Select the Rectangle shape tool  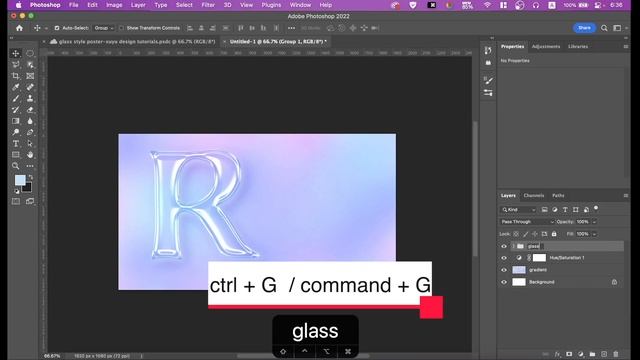(16, 155)
